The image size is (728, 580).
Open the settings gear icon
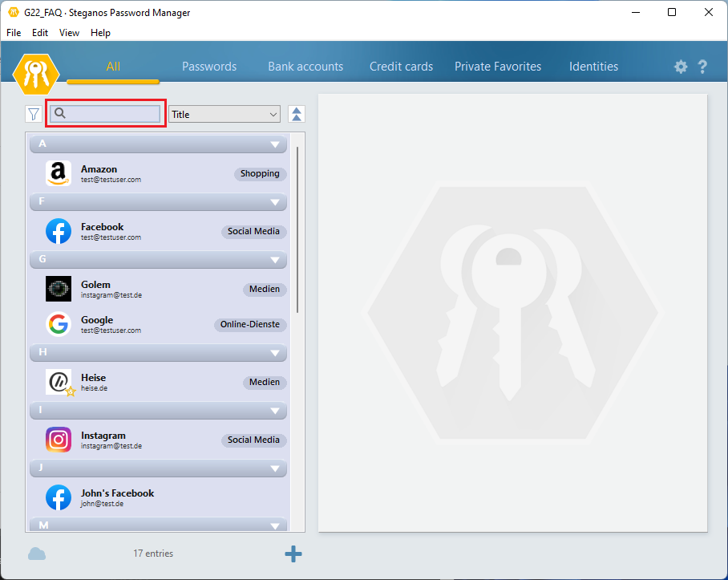(681, 67)
